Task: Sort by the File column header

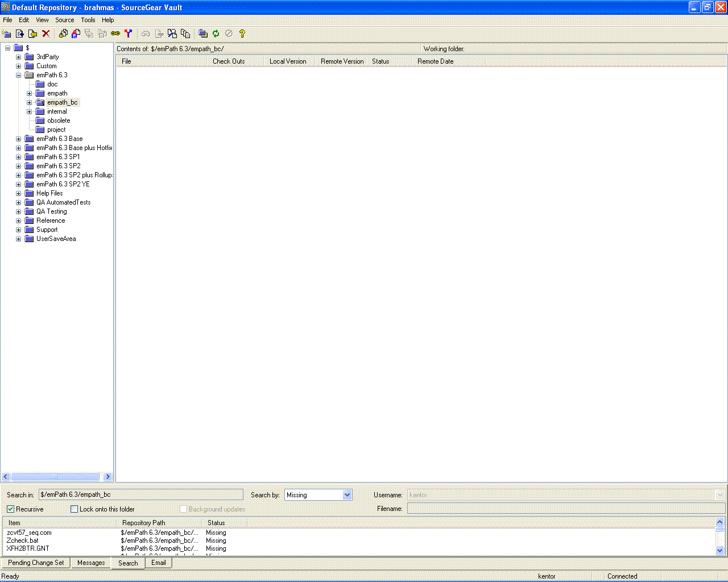Action: coord(162,61)
